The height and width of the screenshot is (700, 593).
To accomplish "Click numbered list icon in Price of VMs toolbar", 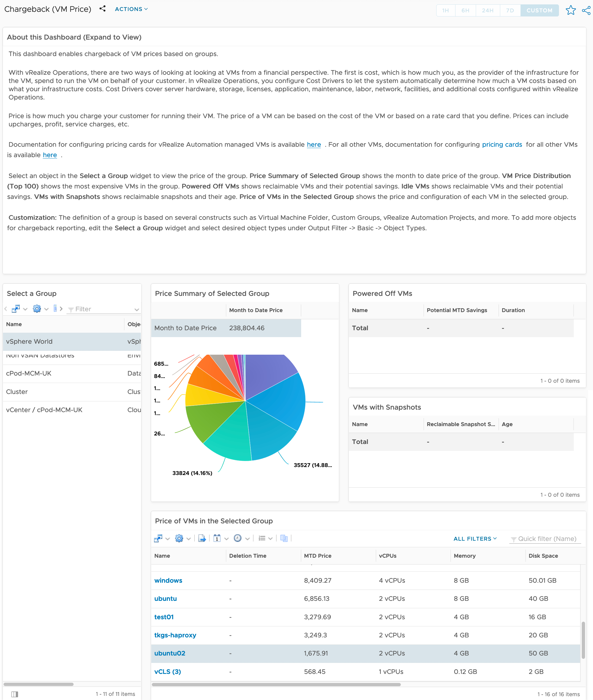I will [262, 538].
